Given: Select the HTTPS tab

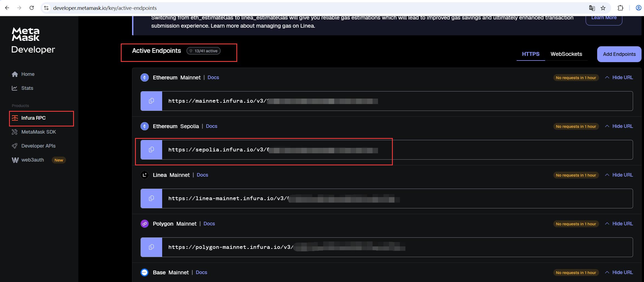Looking at the screenshot, I should (531, 54).
